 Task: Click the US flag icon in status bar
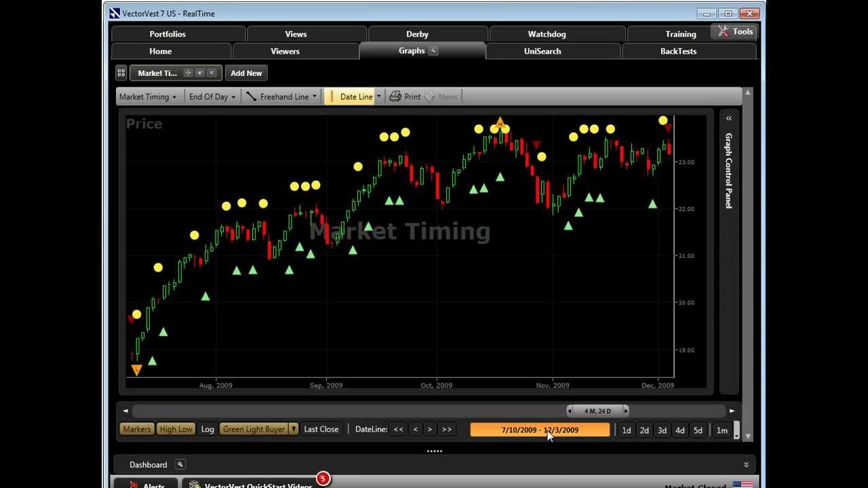[743, 485]
